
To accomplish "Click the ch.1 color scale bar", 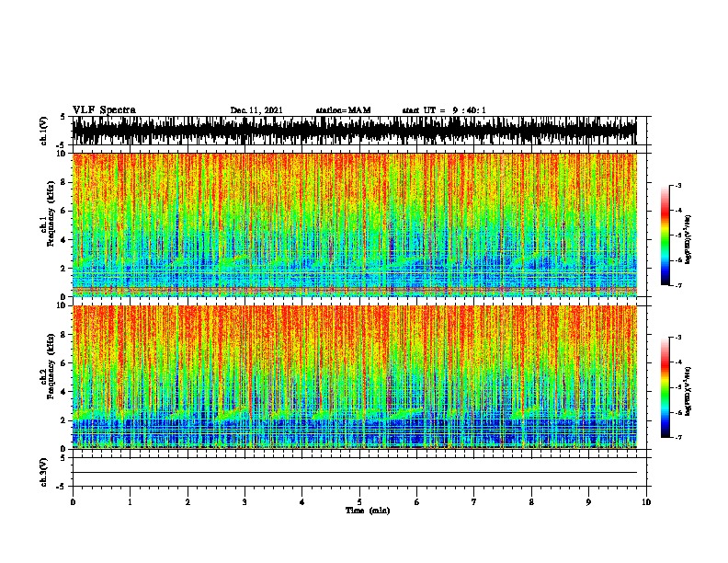I will coord(665,236).
